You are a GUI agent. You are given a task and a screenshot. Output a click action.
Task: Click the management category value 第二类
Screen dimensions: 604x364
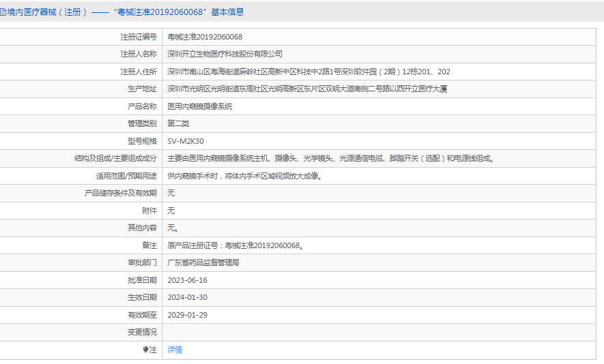click(178, 123)
